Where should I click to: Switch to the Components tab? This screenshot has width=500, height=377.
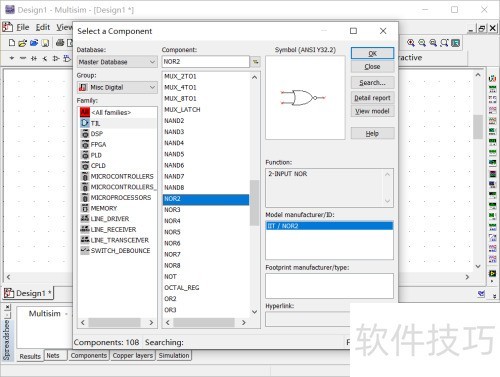tap(89, 356)
